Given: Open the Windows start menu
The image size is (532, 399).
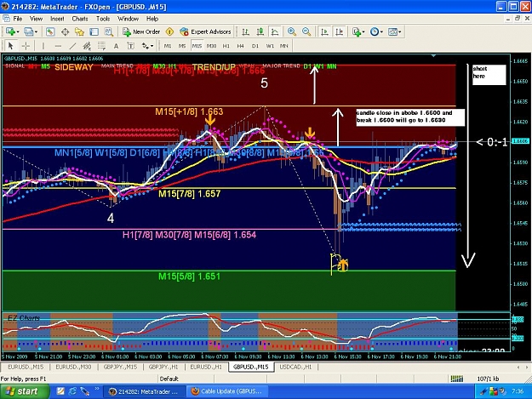Looking at the screenshot, I should coord(23,391).
